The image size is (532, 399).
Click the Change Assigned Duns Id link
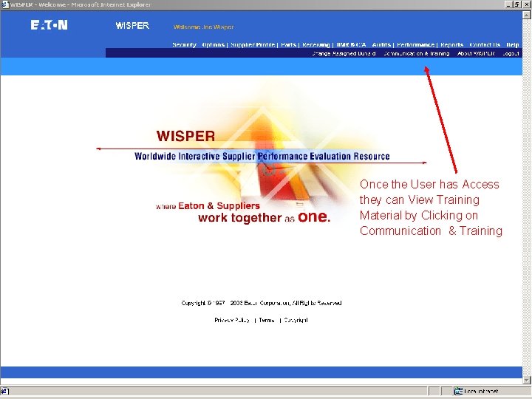point(344,54)
